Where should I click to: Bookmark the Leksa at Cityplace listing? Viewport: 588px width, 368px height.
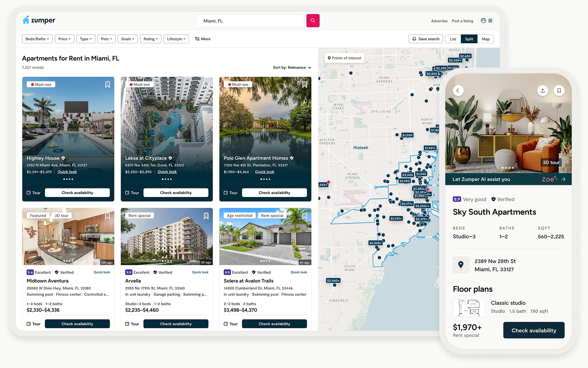coord(206,85)
